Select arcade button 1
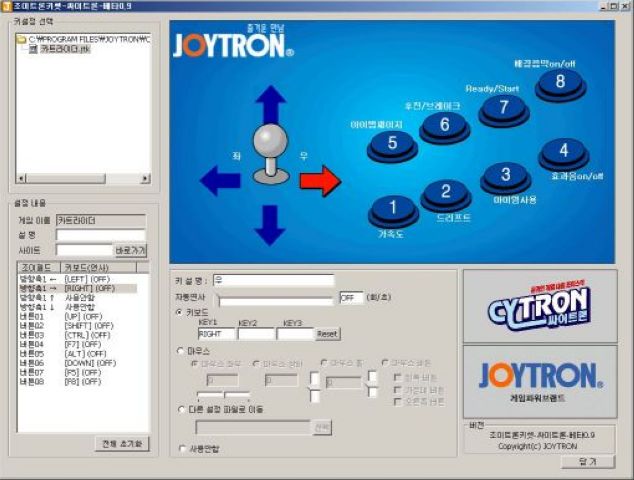634x480 pixels. coord(393,209)
